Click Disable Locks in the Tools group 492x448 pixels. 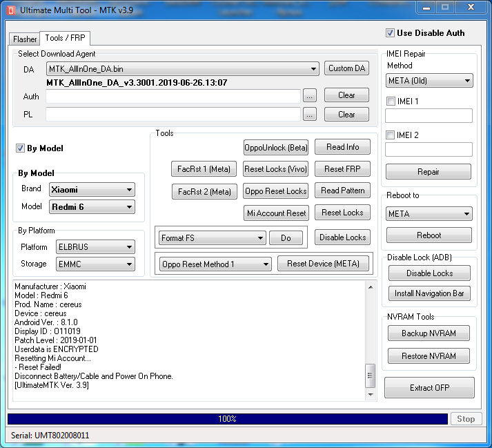coord(342,237)
